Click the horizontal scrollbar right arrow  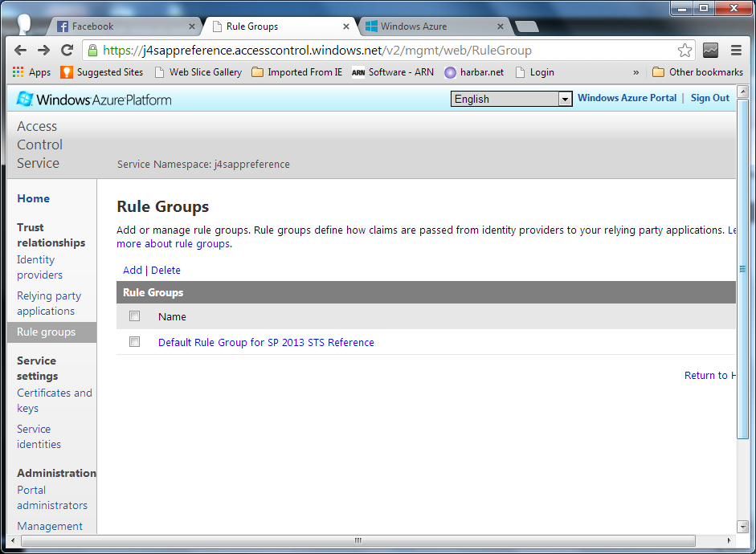click(729, 540)
